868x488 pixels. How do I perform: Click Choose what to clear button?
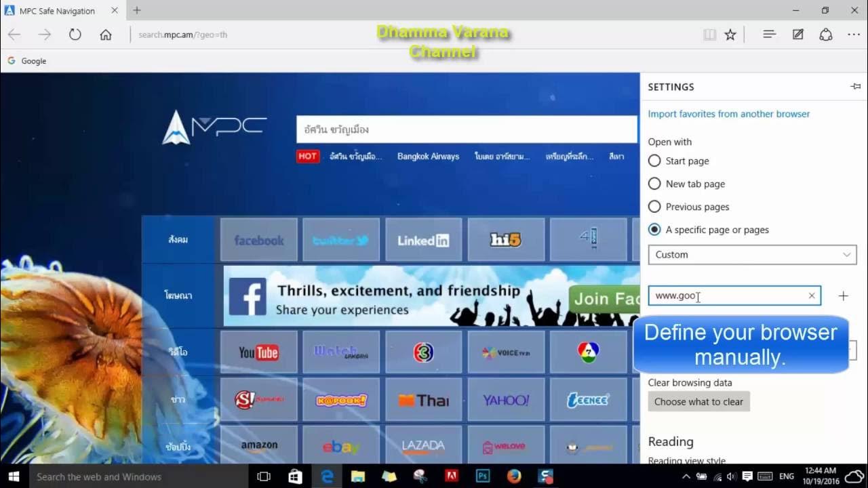pyautogui.click(x=698, y=401)
